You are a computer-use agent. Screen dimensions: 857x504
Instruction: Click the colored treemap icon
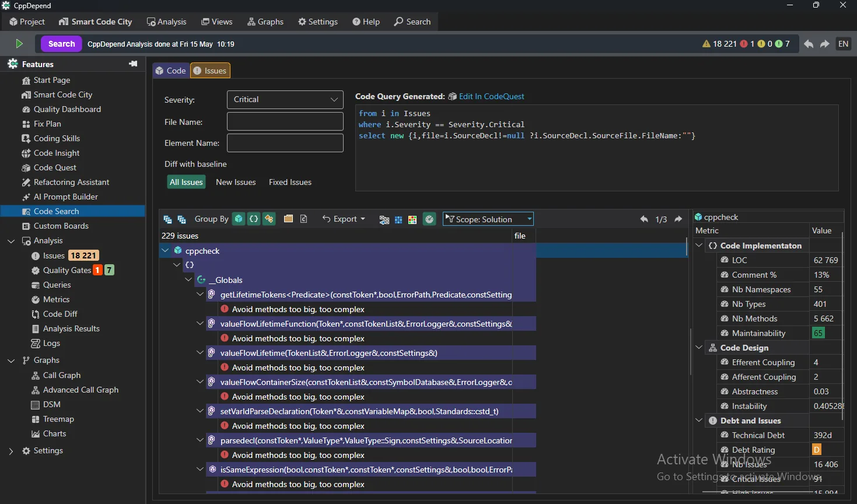(412, 219)
